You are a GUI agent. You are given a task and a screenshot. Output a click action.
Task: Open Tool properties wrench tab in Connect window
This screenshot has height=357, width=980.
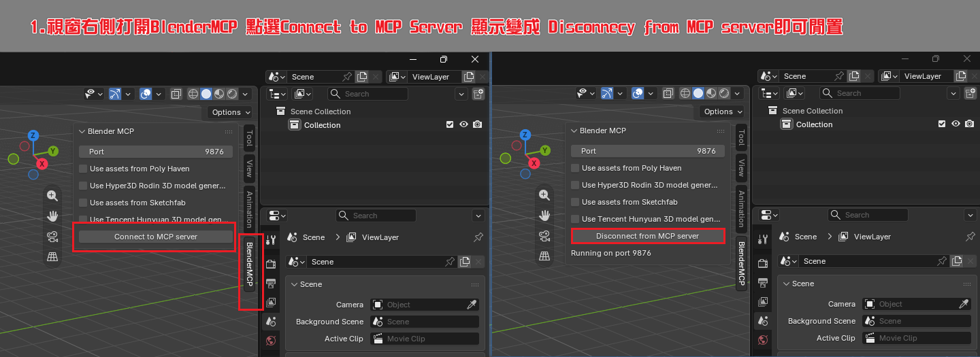(x=270, y=240)
